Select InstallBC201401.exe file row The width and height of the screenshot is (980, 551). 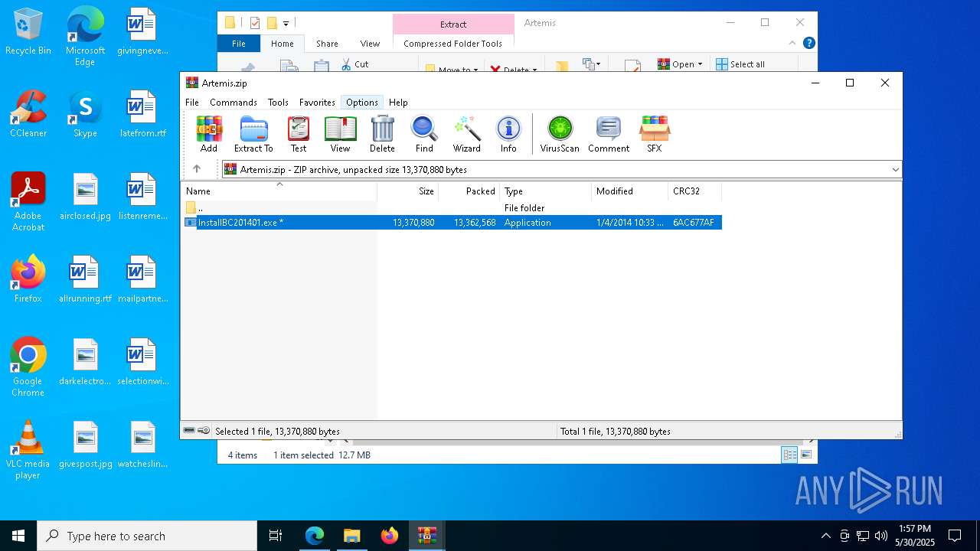[452, 223]
